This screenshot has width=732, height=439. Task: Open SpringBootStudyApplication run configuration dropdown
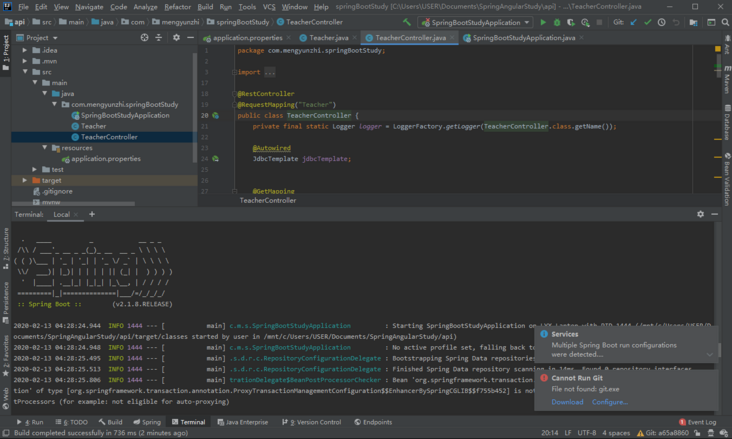tap(474, 22)
